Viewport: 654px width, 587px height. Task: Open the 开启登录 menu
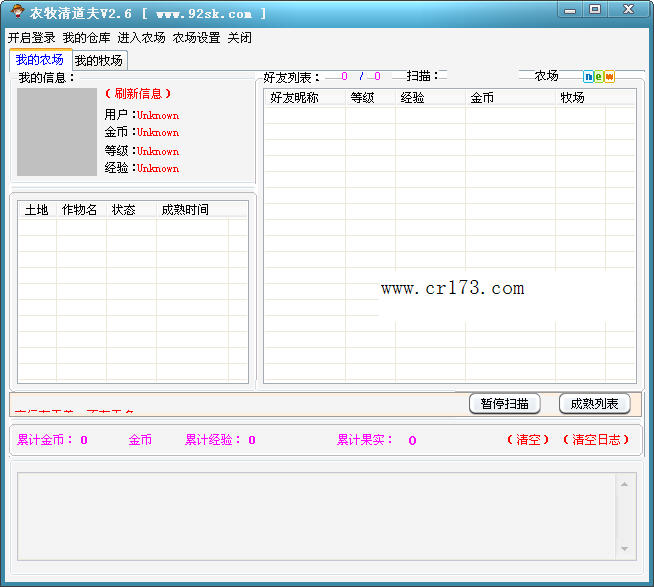32,38
